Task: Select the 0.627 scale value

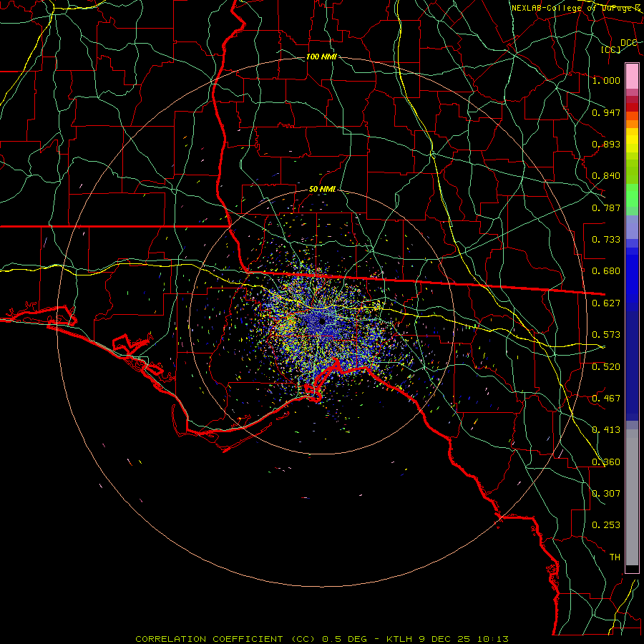Action: 606,303
